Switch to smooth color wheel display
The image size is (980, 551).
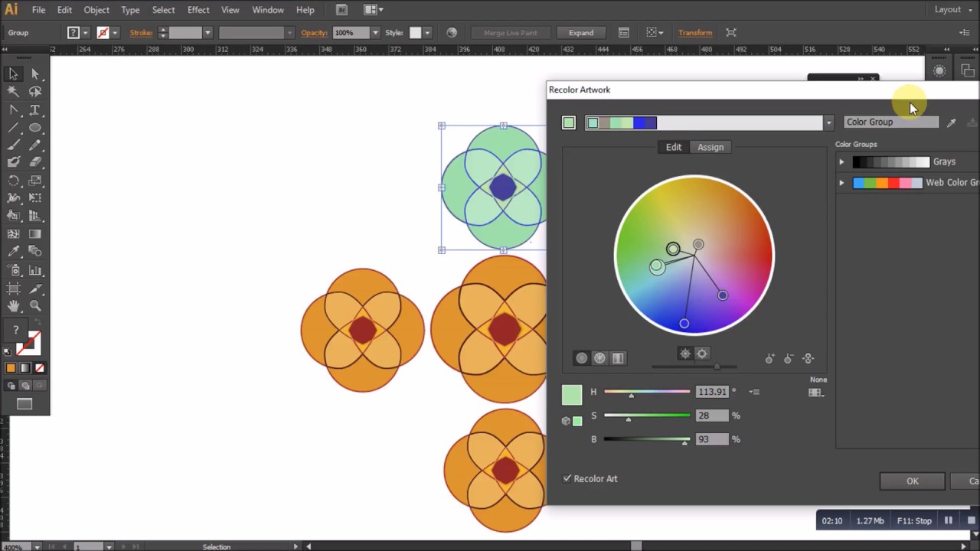point(582,358)
